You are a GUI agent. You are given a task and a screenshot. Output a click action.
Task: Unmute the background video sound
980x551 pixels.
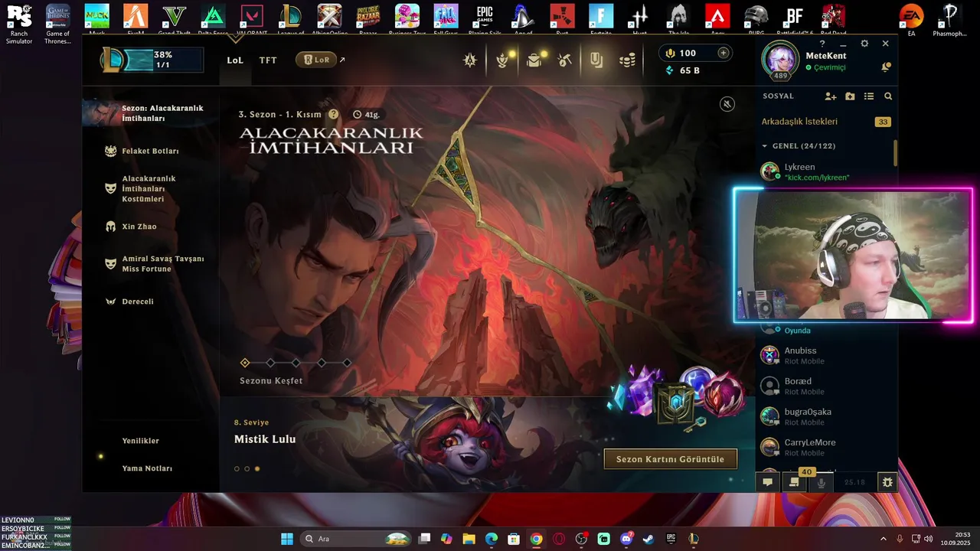click(x=727, y=103)
